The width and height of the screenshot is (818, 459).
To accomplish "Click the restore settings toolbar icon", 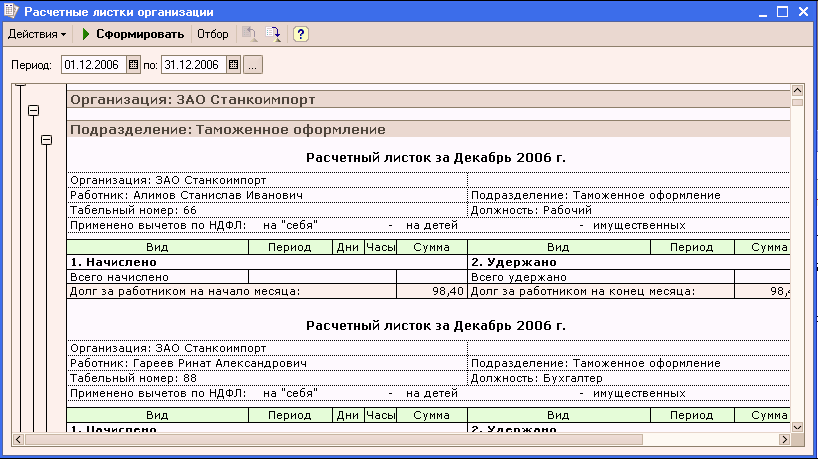I will [x=250, y=34].
